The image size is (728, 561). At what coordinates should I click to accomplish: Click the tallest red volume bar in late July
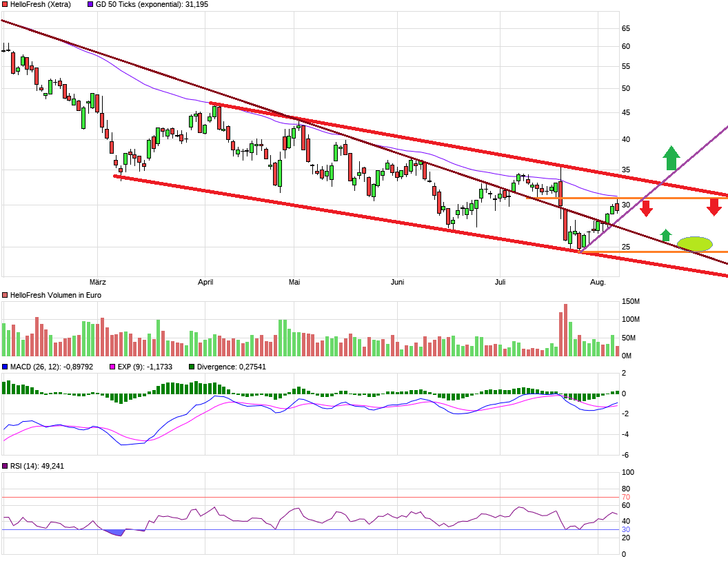coord(565,330)
